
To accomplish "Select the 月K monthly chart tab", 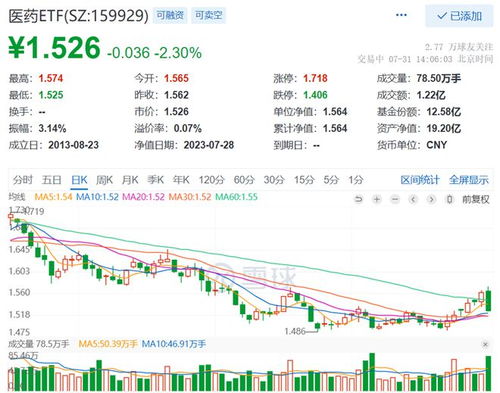I will click(130, 180).
